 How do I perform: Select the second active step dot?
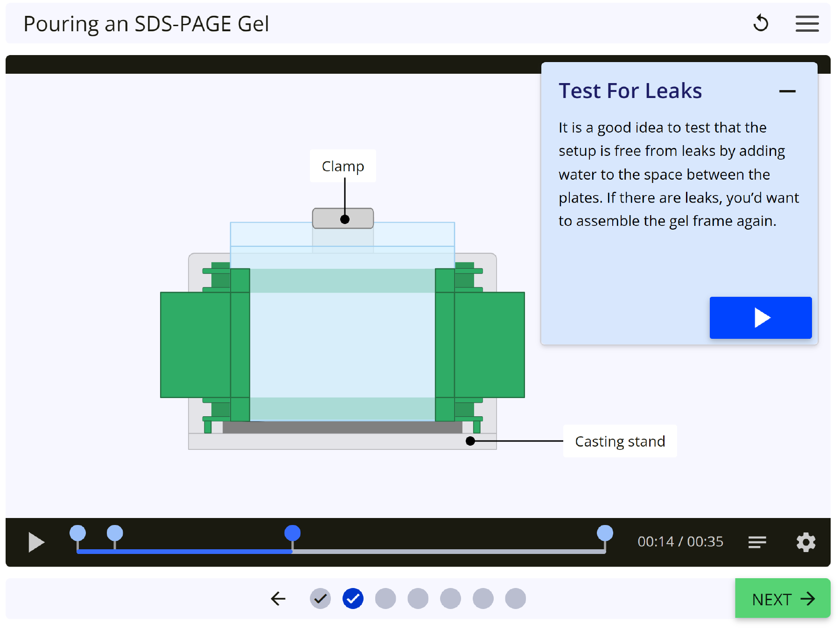353,599
